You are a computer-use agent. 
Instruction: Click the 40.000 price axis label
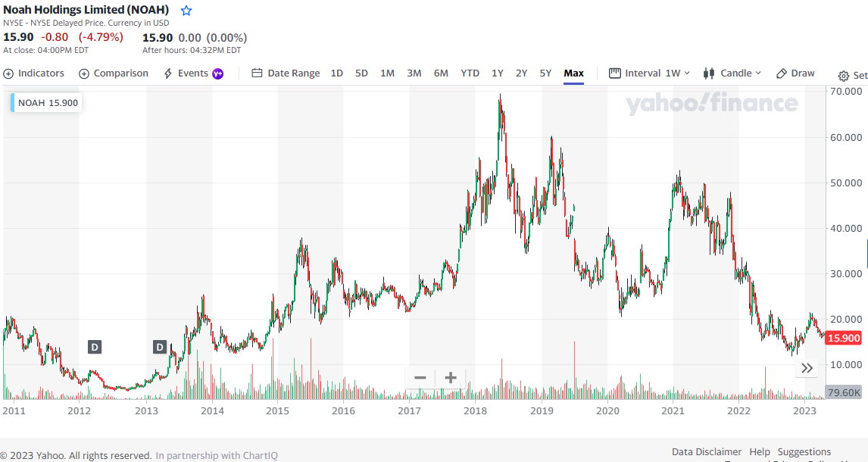(845, 228)
